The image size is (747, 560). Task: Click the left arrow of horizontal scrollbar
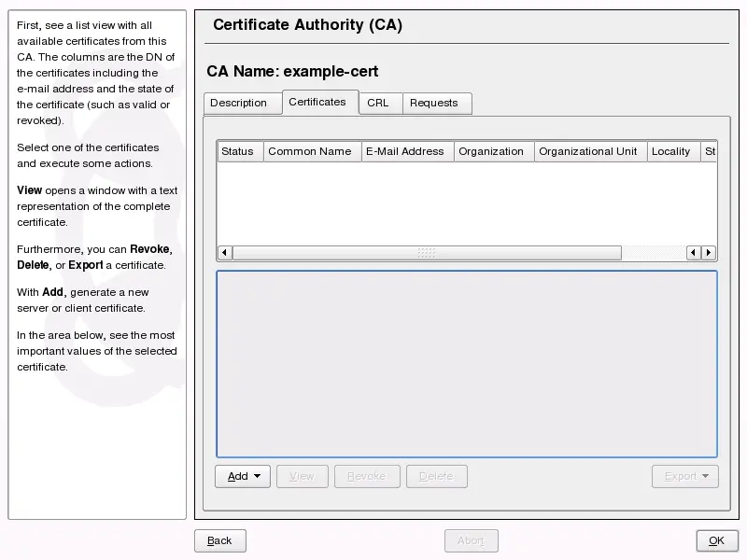click(225, 253)
